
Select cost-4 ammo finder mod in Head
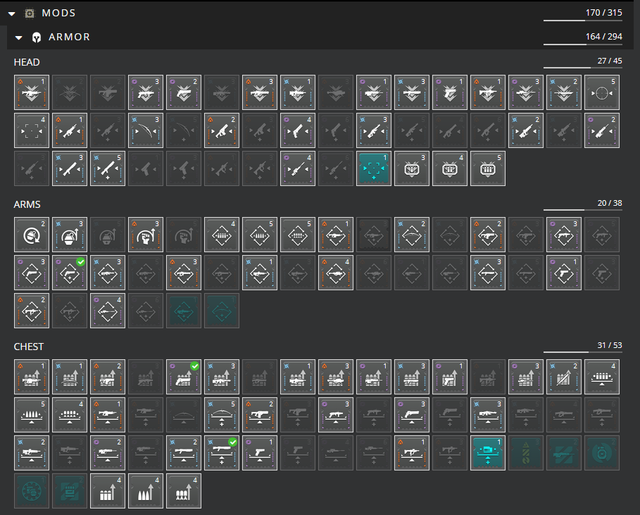449,168
